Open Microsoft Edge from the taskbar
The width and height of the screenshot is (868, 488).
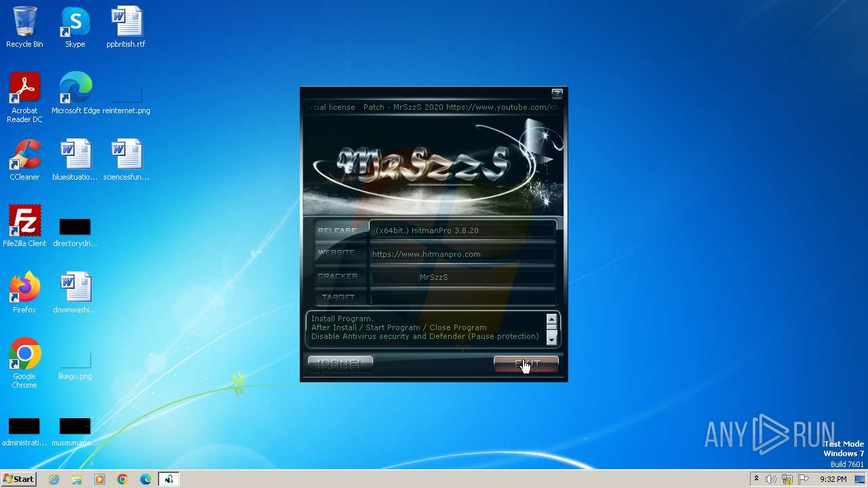(146, 479)
